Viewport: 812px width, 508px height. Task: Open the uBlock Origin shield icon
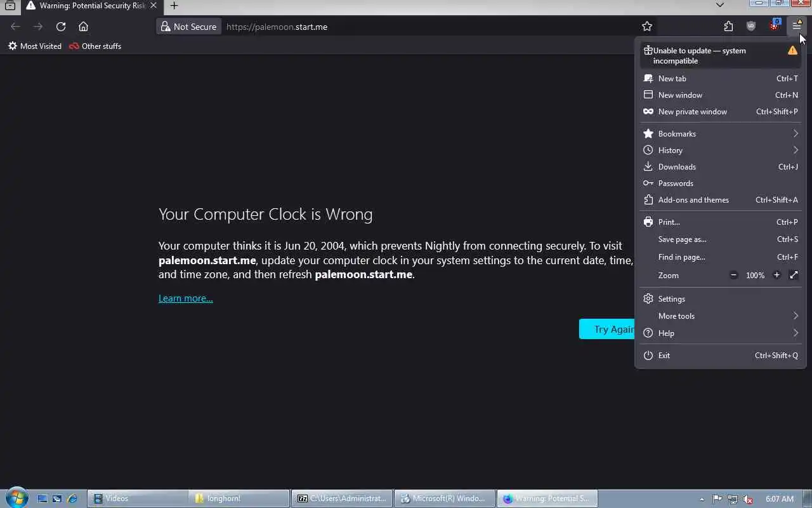[751, 27]
